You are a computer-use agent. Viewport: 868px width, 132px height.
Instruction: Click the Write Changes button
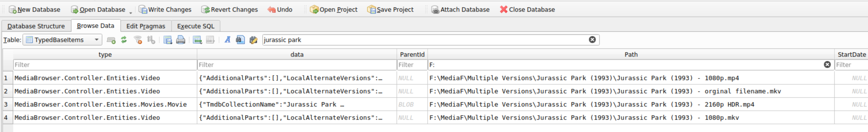[x=165, y=10]
